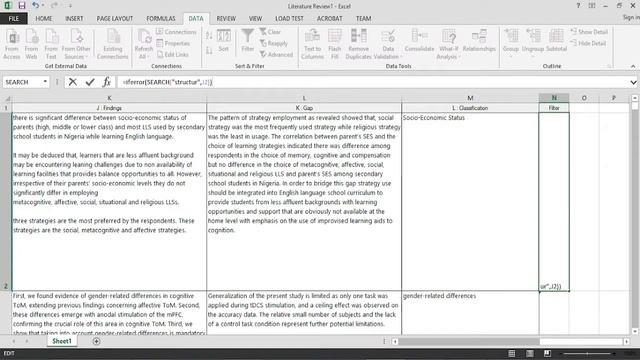Click the Text to Columns icon
This screenshot has width=640, height=360.
tap(312, 44)
